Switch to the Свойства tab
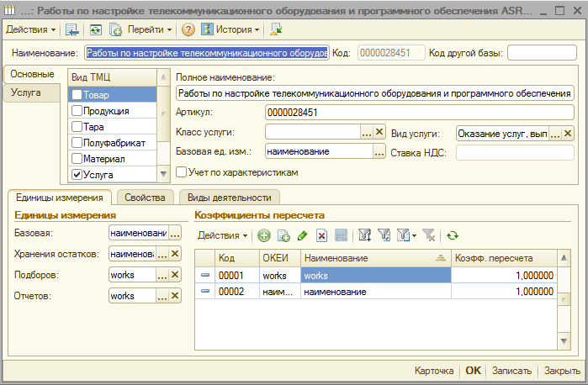The width and height of the screenshot is (588, 385). point(145,198)
